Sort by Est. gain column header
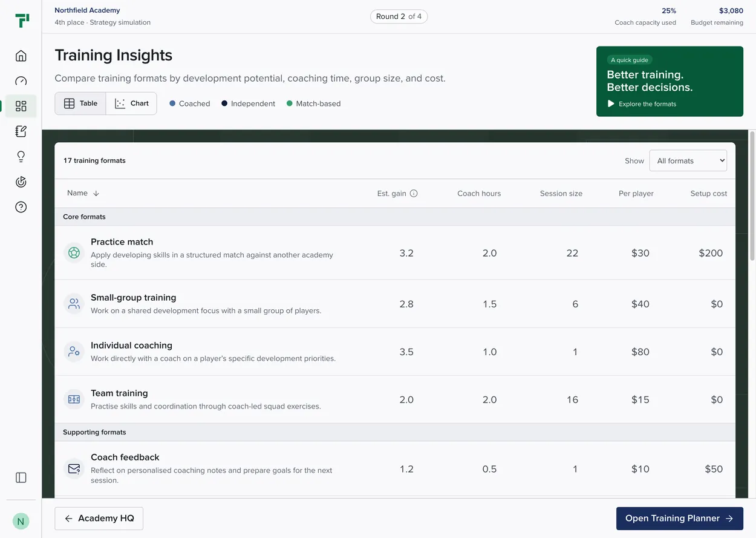756x538 pixels. pos(392,194)
